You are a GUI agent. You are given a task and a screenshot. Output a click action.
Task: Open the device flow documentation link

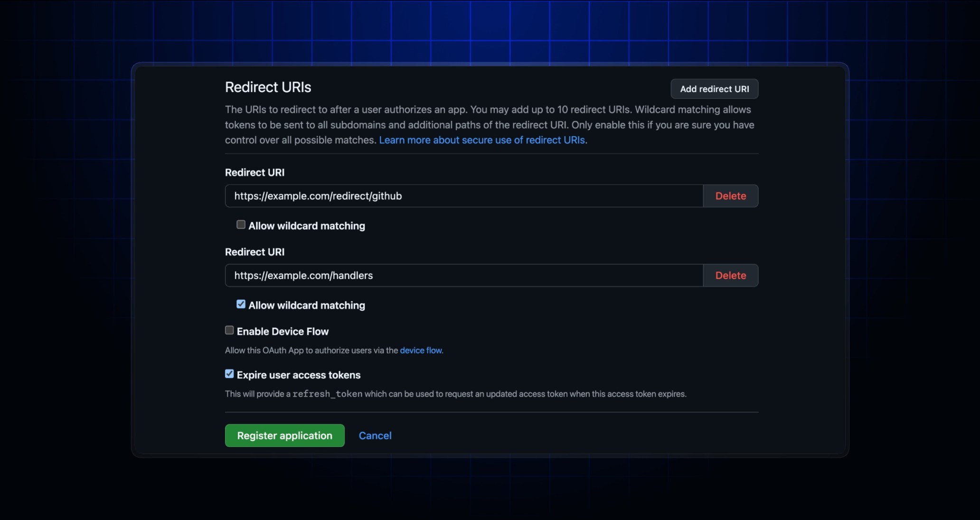pos(421,350)
